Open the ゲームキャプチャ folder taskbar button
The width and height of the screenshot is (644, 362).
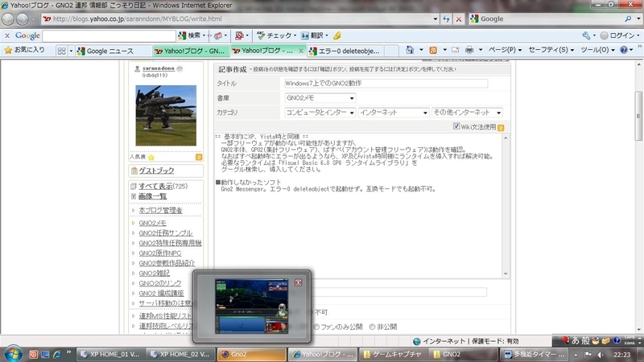[392, 354]
